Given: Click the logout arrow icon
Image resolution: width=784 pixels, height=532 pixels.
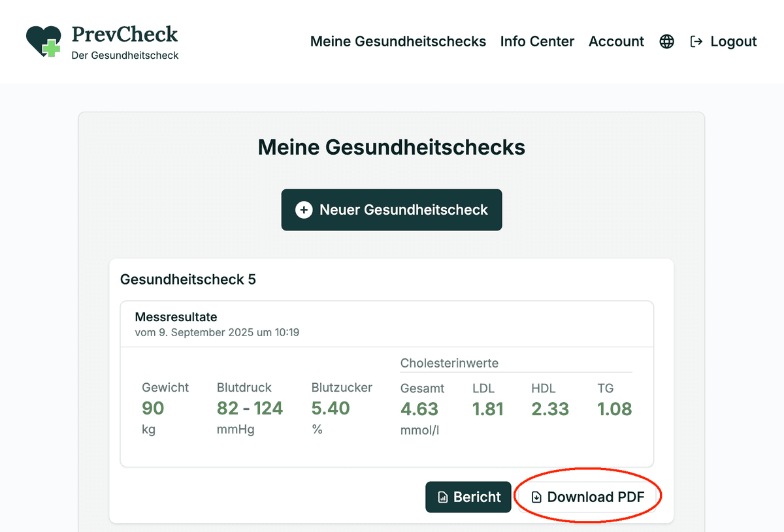Looking at the screenshot, I should (696, 42).
